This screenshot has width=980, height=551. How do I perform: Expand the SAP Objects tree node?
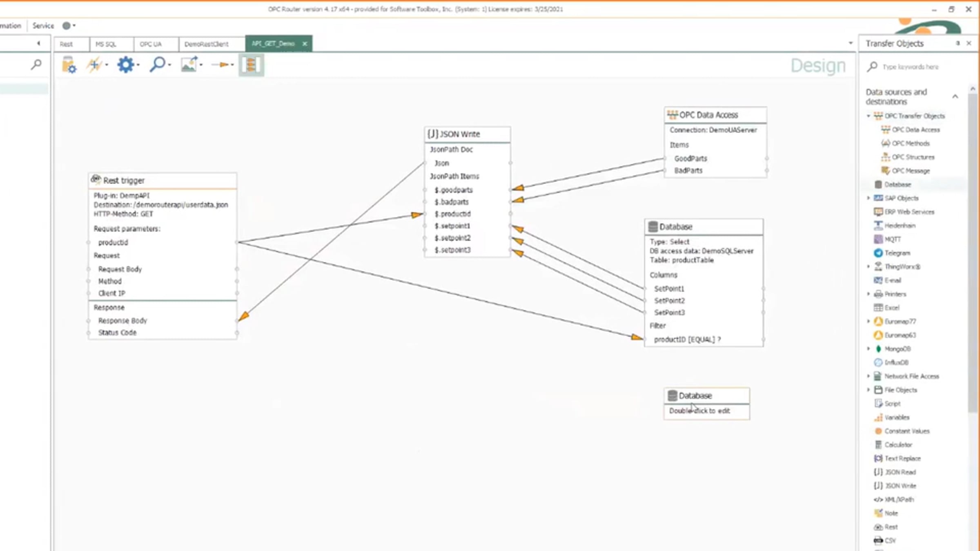coord(869,198)
